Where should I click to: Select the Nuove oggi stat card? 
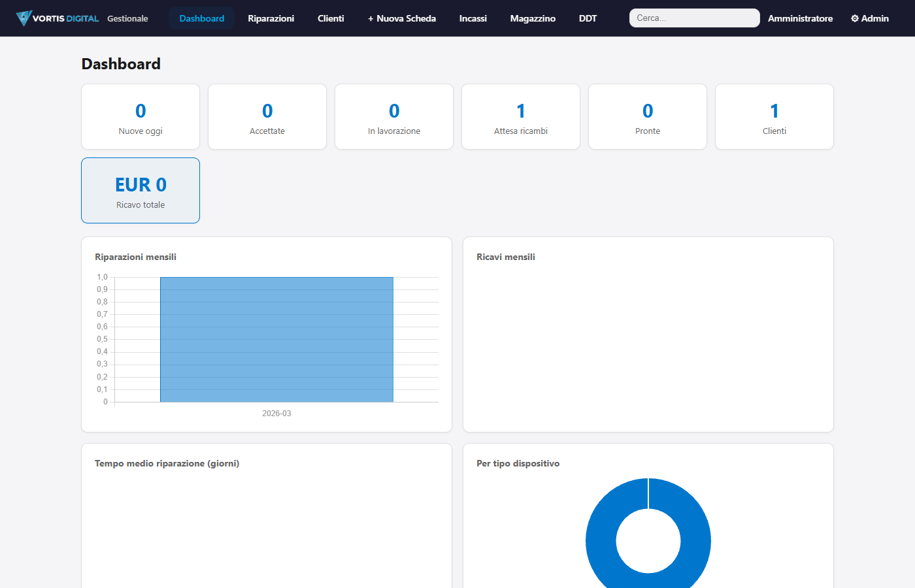[140, 116]
